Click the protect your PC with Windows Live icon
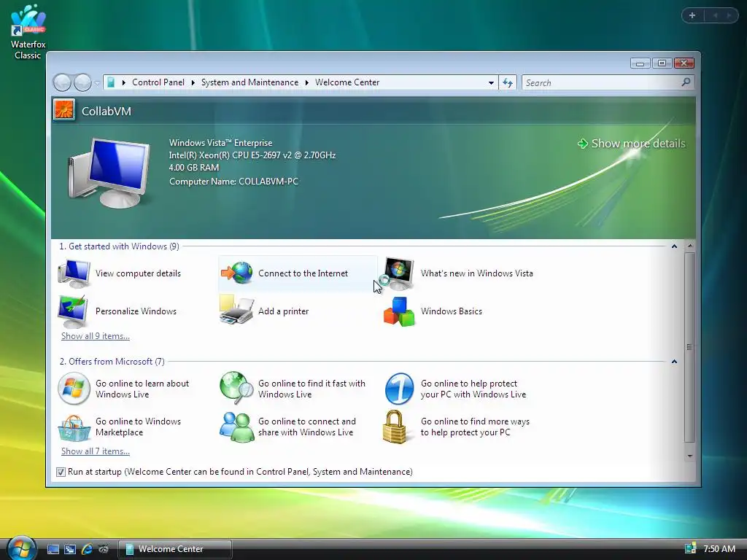The width and height of the screenshot is (747, 560). pos(399,389)
